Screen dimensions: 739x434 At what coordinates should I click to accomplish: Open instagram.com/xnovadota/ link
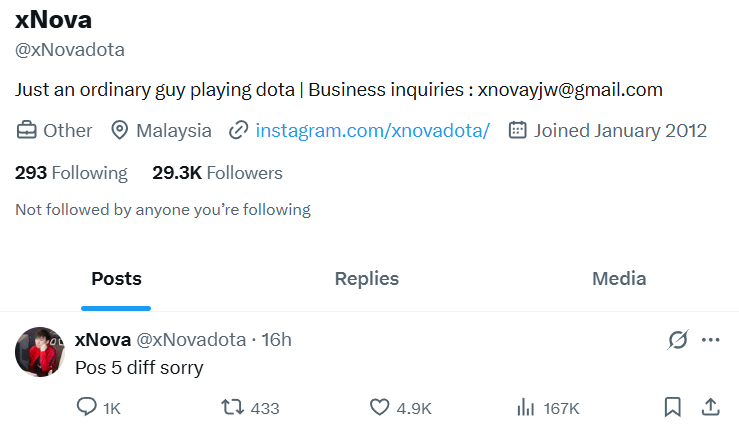[x=373, y=131]
